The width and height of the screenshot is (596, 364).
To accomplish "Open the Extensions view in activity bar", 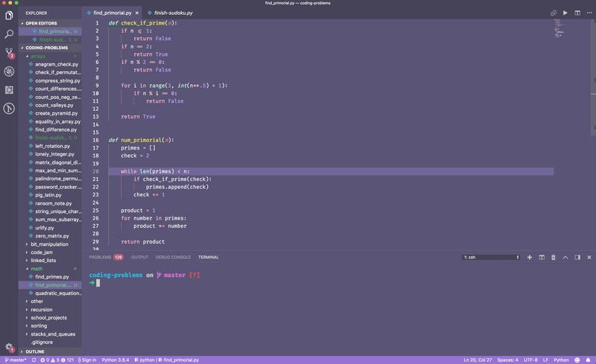I will [x=9, y=89].
